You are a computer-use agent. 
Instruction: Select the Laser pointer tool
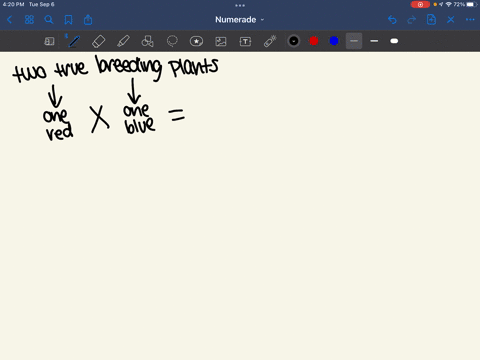(x=270, y=41)
